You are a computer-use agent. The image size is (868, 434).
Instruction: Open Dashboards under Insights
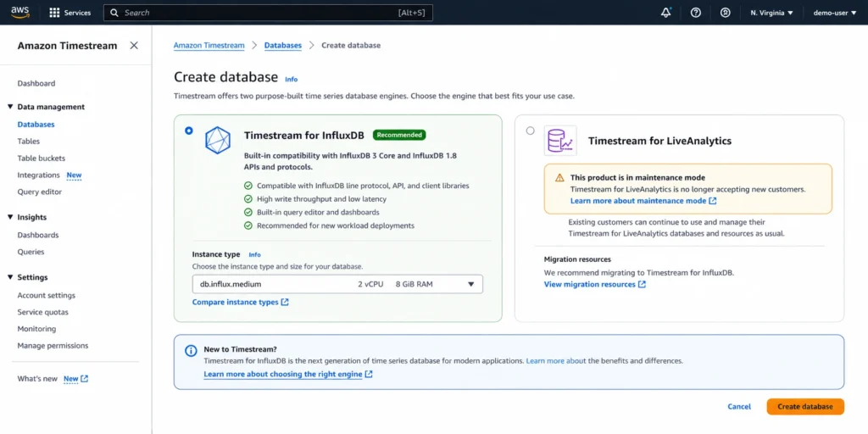tap(38, 235)
